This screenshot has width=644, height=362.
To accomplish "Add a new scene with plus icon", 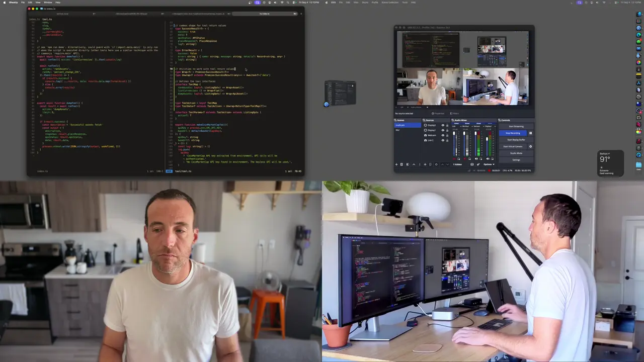I will pos(396,164).
